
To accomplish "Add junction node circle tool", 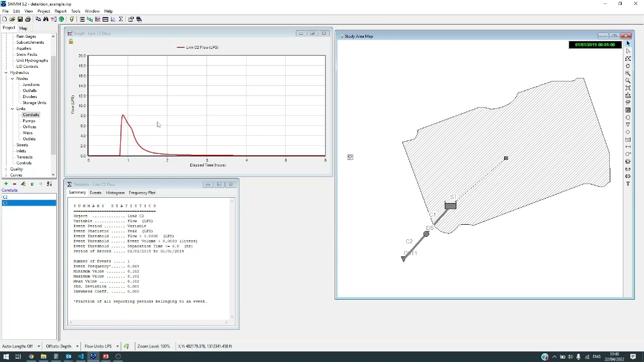I will tap(628, 117).
